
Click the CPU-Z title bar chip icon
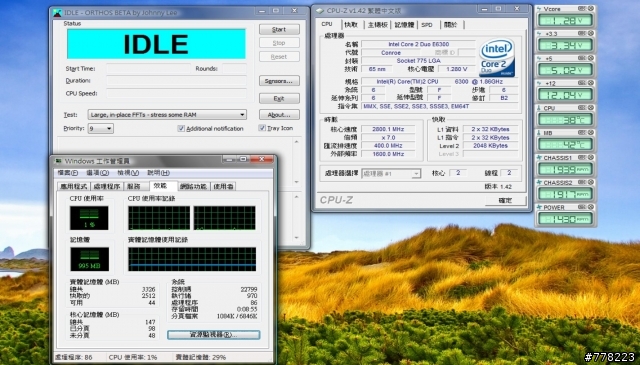pos(320,11)
